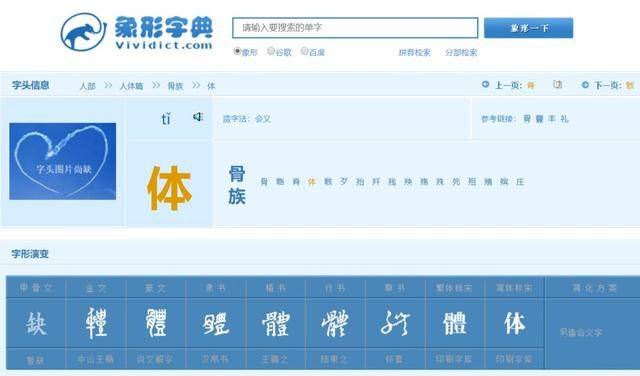This screenshot has height=376, width=640.
Task: Focus the character search input field
Action: pos(355,28)
